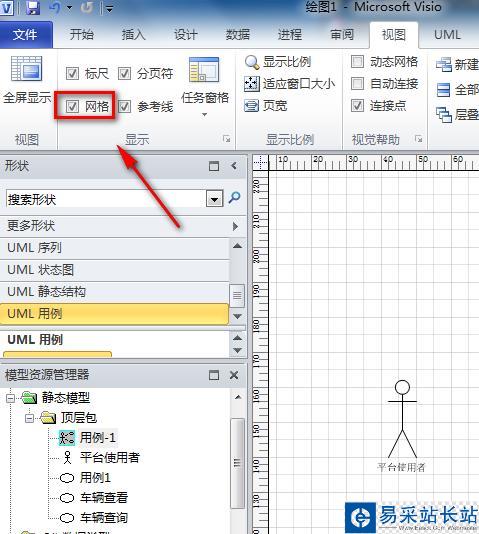Toggle the 标尺 ruler checkbox
The height and width of the screenshot is (534, 479).
[x=72, y=73]
